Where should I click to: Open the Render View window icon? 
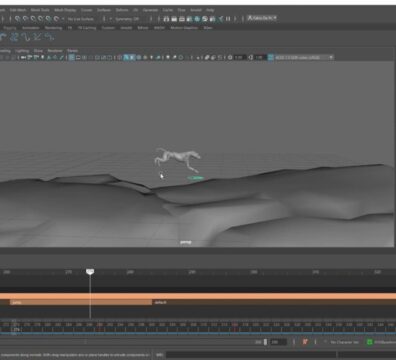(167, 19)
